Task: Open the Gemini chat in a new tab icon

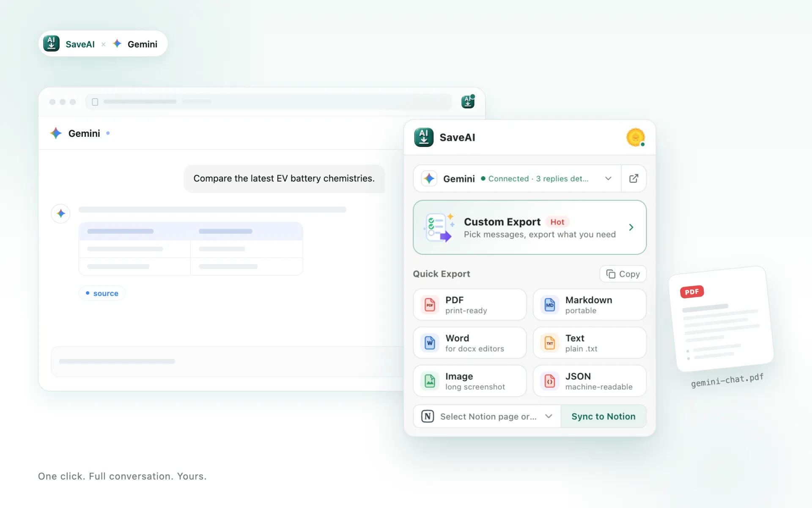Action: [634, 179]
